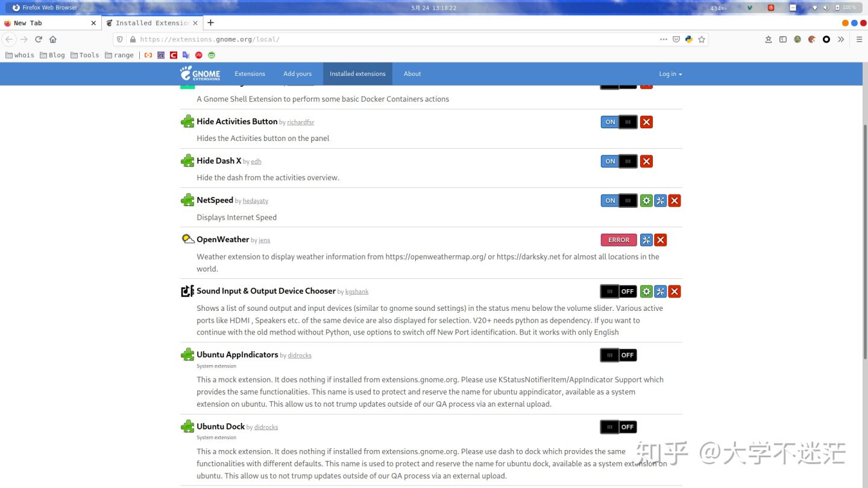Toggle Hide Activities Button extension off

619,122
